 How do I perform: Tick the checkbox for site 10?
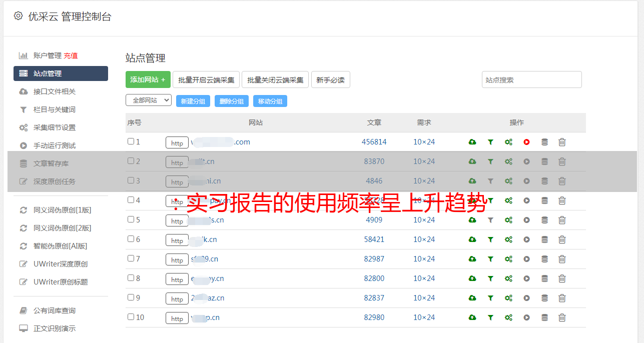click(x=131, y=317)
